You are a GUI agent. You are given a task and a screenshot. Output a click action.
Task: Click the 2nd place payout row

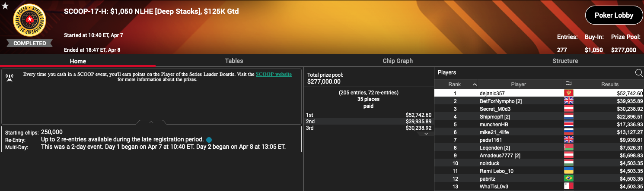(369, 122)
